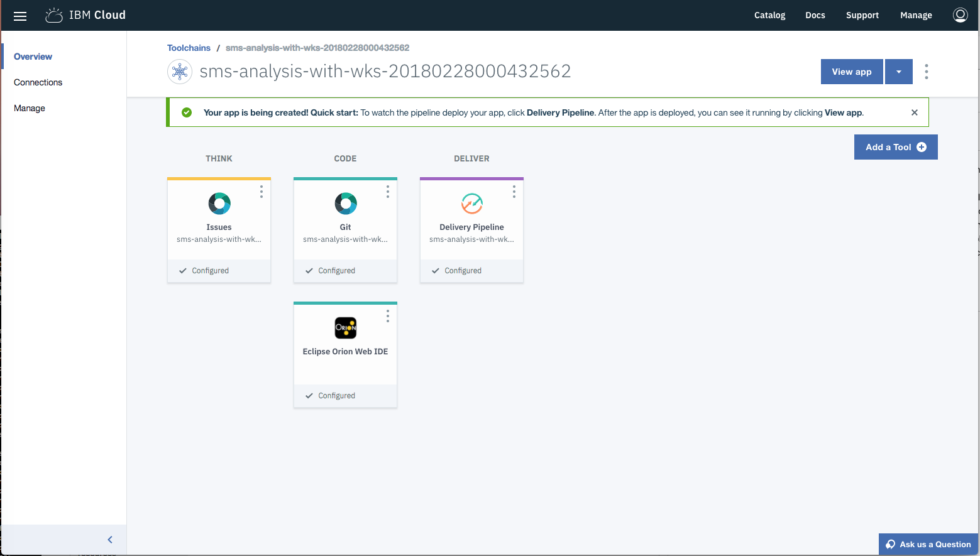Select the Overview sidebar tab
Viewport: 980px width, 556px height.
pos(33,57)
